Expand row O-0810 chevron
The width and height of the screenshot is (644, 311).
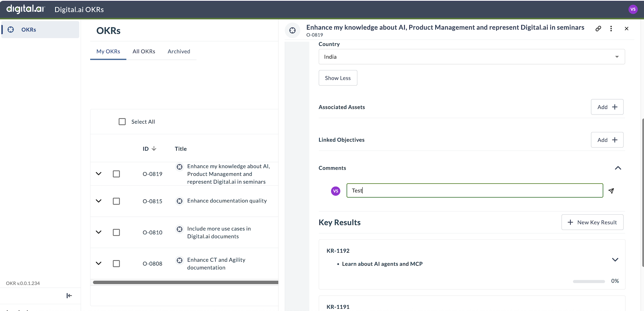(99, 232)
